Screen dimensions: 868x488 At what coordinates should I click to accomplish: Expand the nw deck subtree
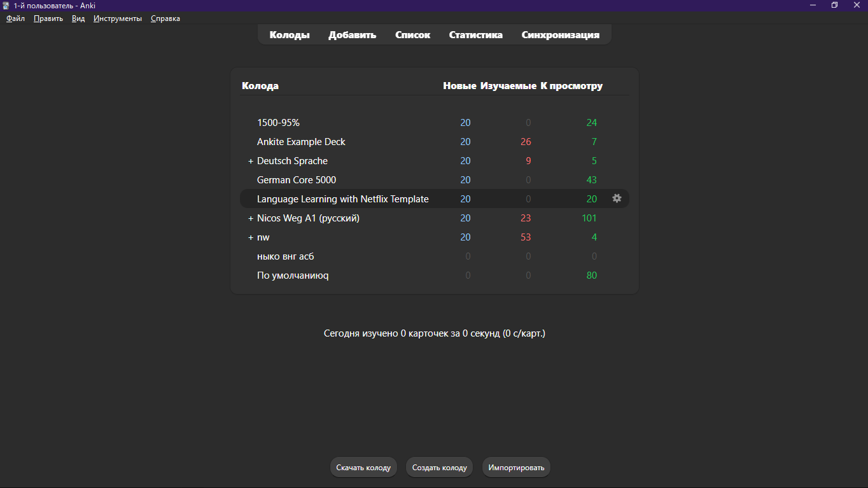[251, 237]
